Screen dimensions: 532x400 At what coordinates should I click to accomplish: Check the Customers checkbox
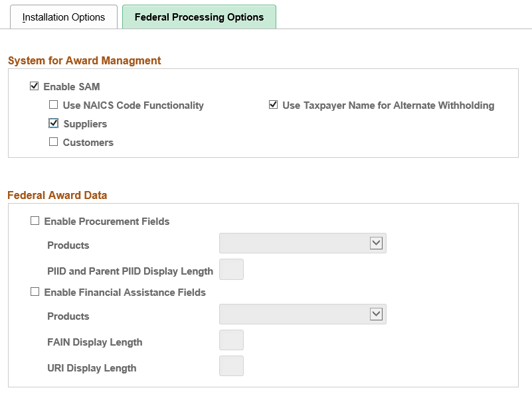pos(53,142)
